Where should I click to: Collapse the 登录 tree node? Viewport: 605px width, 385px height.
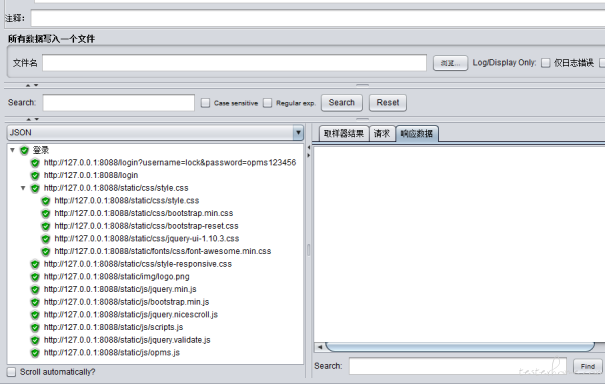tap(13, 150)
